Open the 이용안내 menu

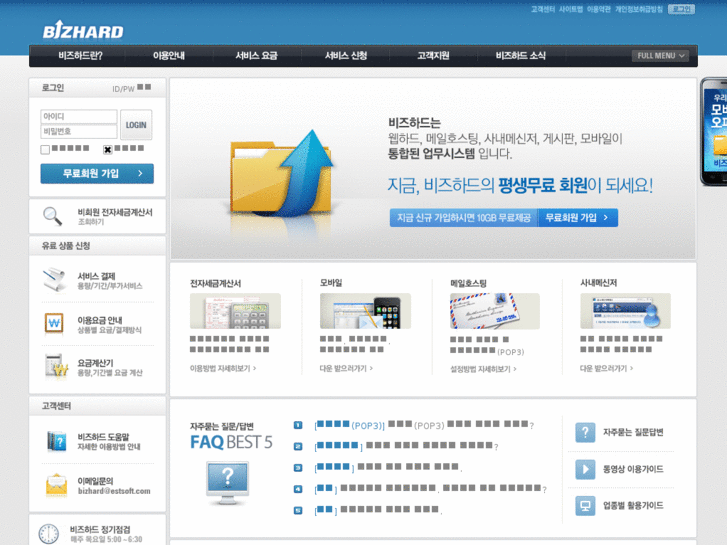click(169, 56)
